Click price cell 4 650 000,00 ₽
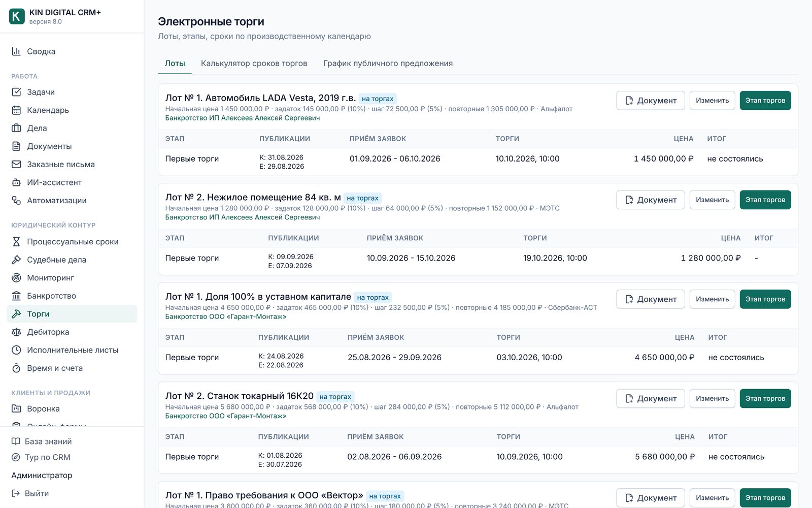The image size is (812, 508). coord(664,358)
